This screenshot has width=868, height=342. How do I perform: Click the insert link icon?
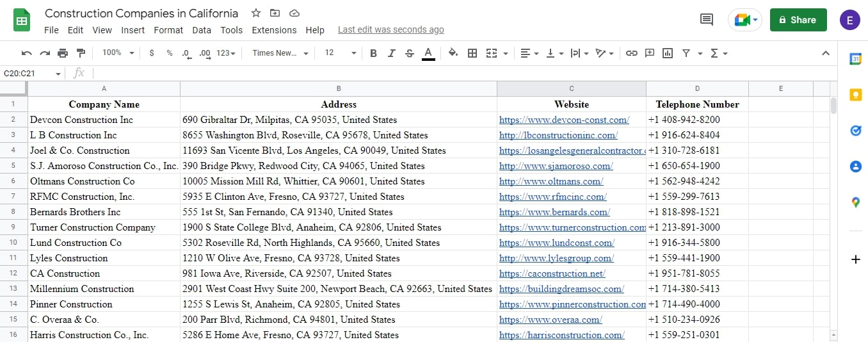click(631, 53)
